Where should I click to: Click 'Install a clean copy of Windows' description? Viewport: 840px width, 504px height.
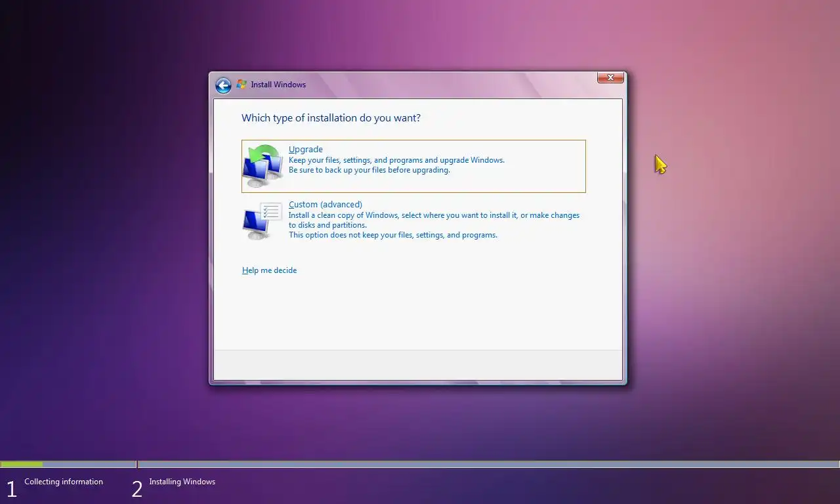pos(434,220)
